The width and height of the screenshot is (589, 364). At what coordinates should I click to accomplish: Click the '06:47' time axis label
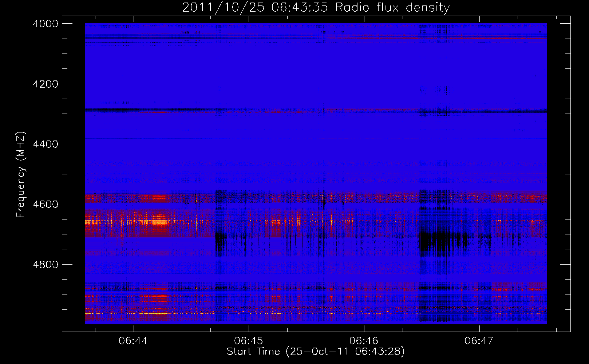[479, 341]
